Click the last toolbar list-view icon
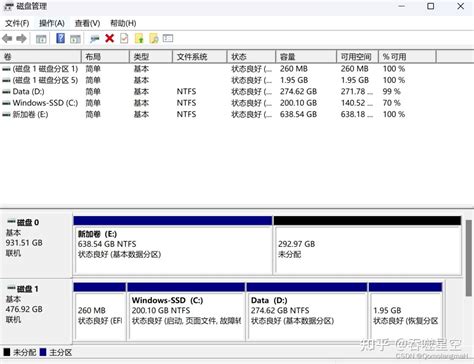 pyautogui.click(x=168, y=39)
